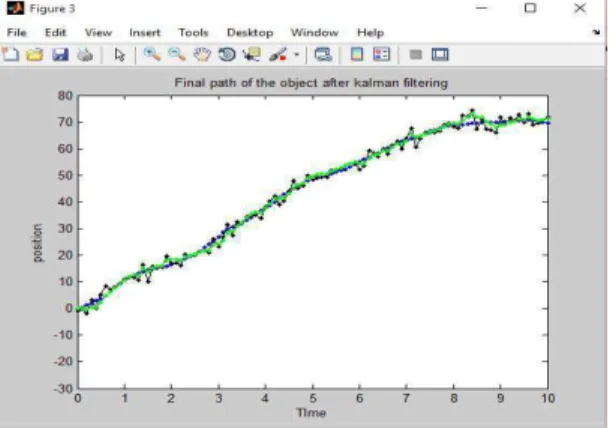Save the figure with the floppy icon

coord(60,55)
